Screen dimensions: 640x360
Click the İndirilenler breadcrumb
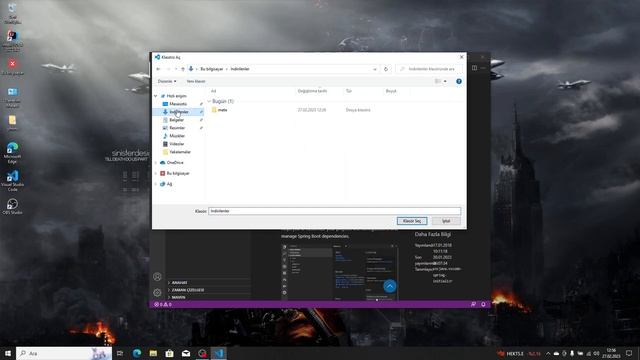tap(240, 69)
